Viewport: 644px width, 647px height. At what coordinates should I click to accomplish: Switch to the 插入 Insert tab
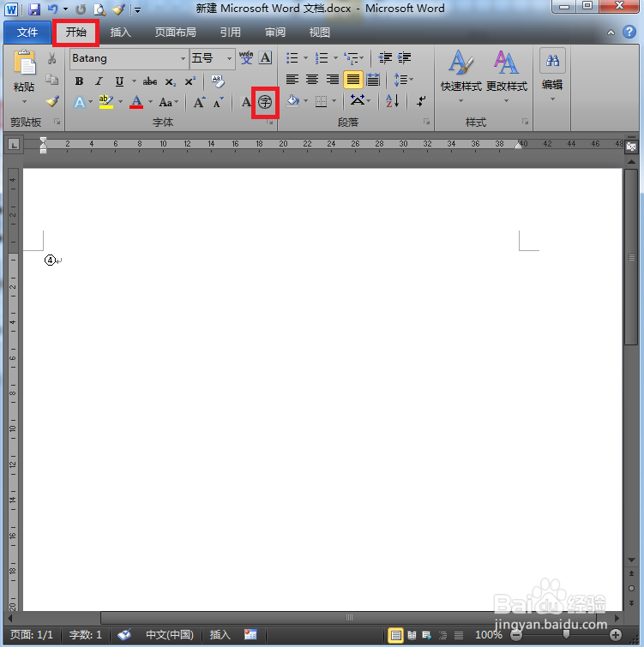[121, 33]
